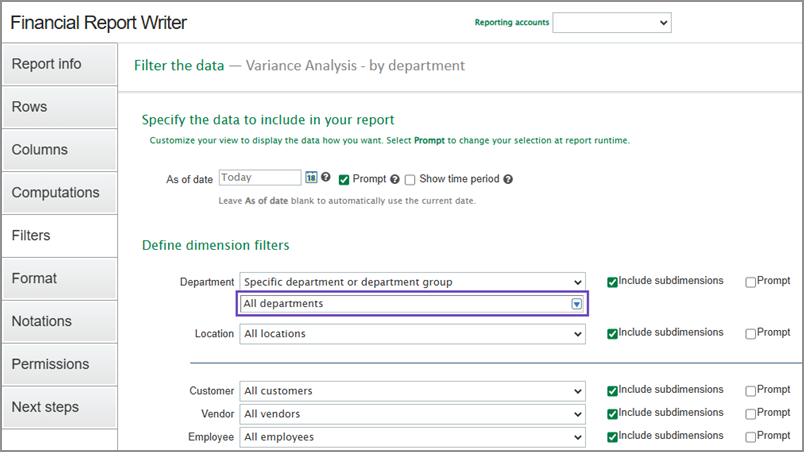
Task: Expand the Department filter type dropdown
Action: 412,282
